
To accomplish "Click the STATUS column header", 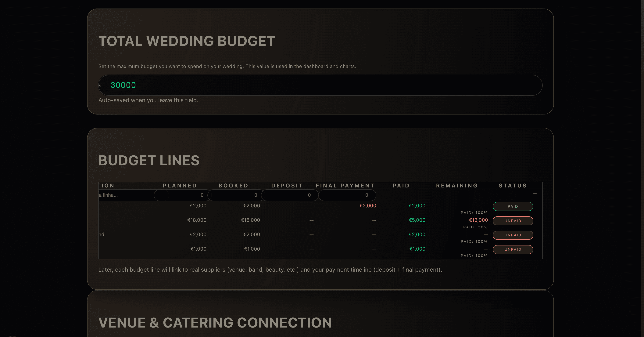I will tap(513, 186).
